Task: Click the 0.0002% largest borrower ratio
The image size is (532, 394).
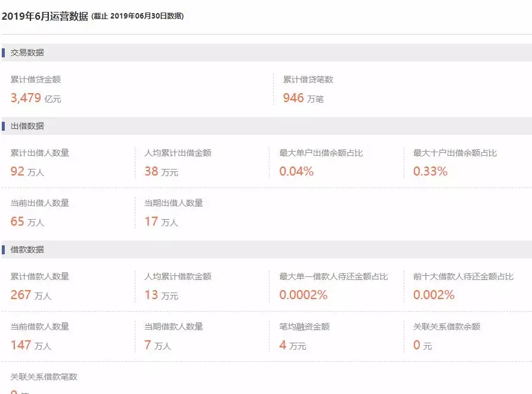Action: pos(304,295)
